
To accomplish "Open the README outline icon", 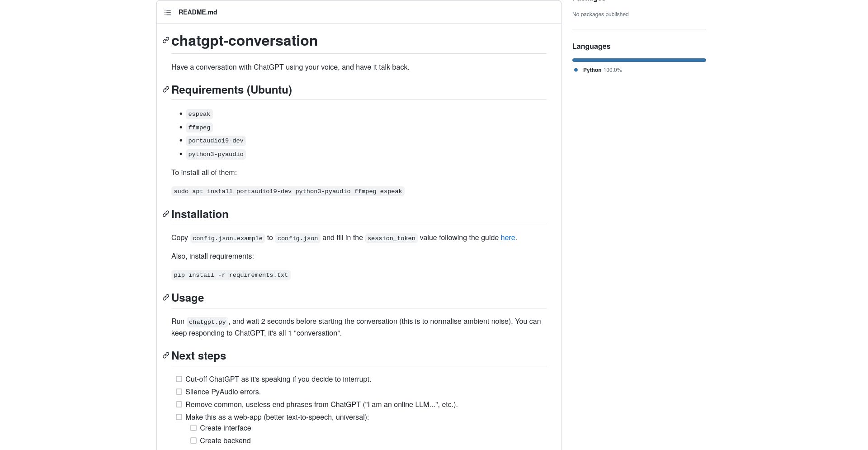I will (168, 12).
